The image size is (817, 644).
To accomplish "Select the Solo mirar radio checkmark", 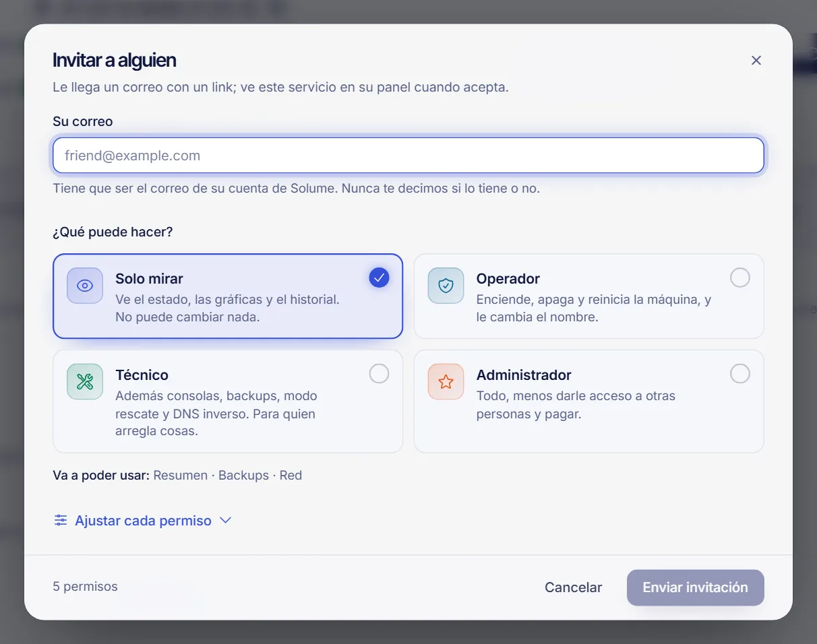I will (x=379, y=278).
